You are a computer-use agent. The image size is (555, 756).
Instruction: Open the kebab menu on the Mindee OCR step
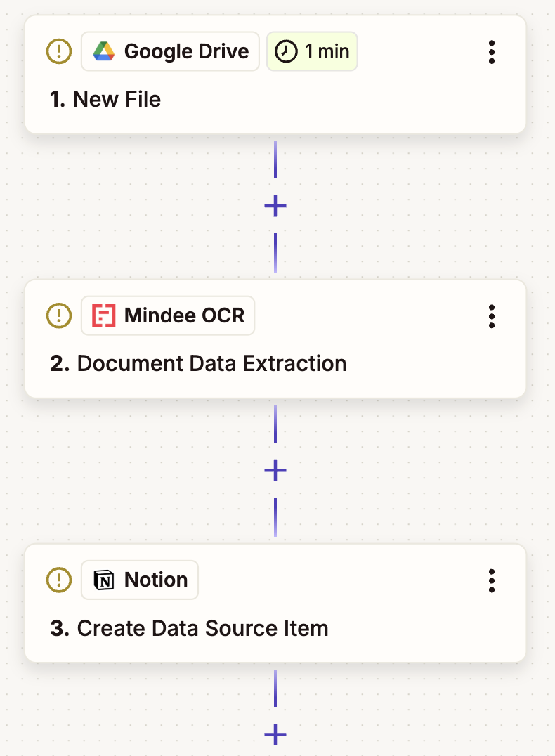(x=492, y=316)
